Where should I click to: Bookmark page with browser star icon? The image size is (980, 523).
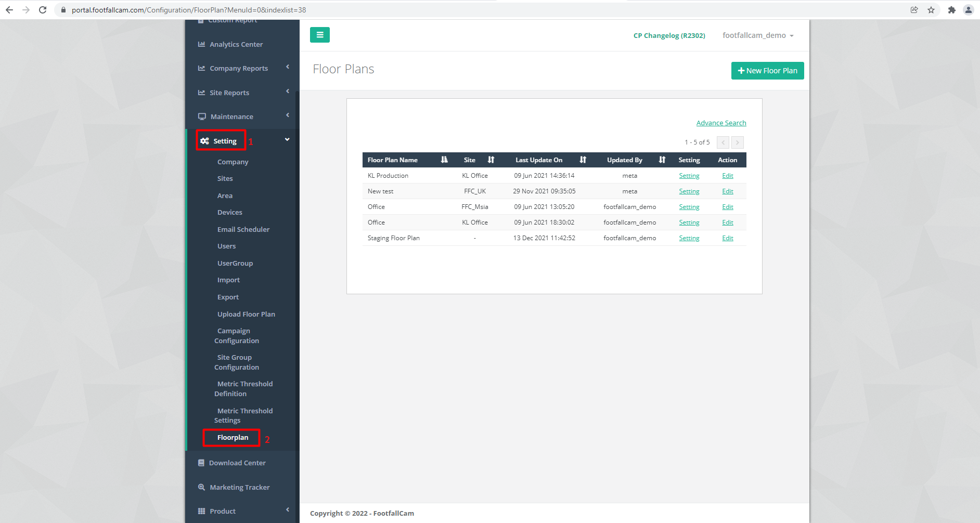click(931, 10)
